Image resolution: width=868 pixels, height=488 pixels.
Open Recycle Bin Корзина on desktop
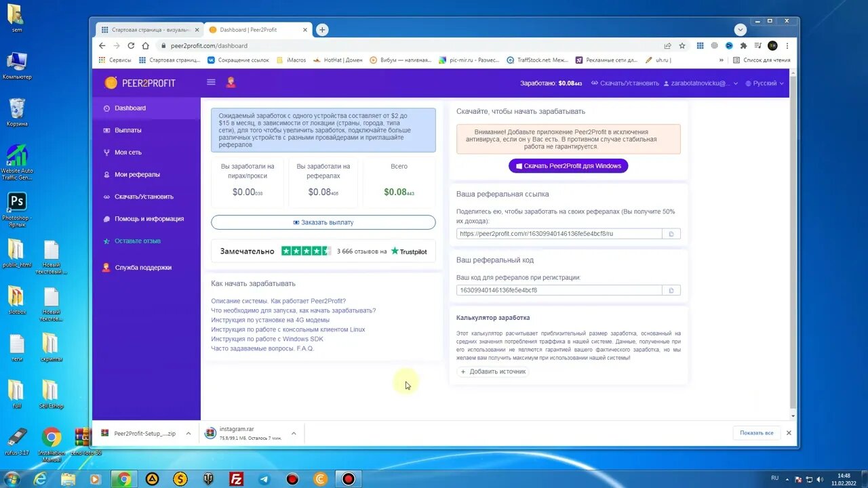17,113
